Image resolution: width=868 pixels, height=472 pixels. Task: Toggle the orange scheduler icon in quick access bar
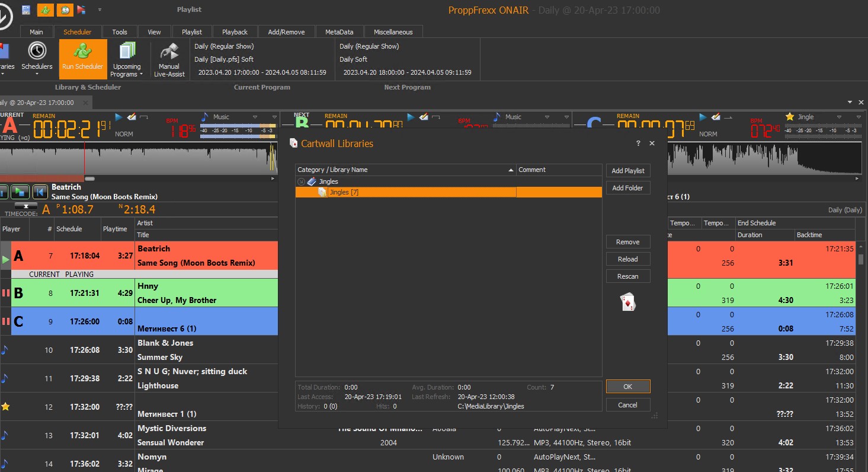45,10
